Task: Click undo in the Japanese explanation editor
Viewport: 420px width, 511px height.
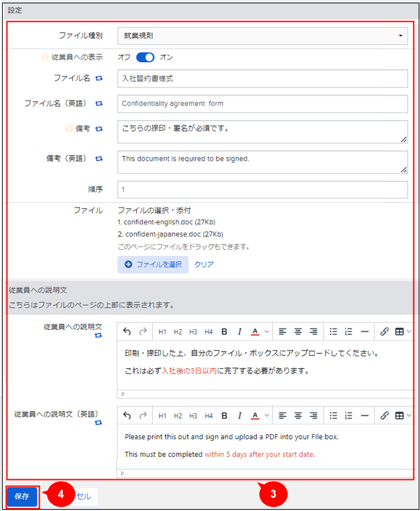Action: (x=127, y=331)
